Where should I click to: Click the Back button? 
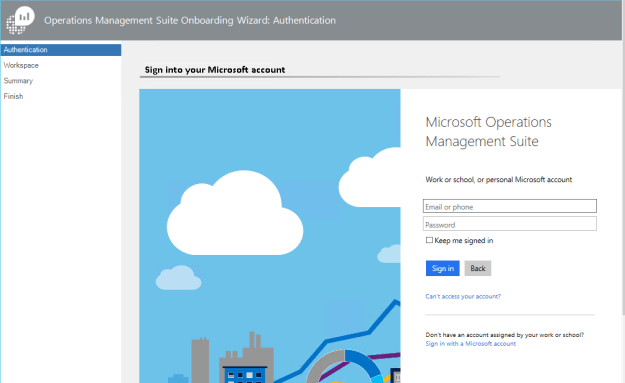tap(478, 268)
